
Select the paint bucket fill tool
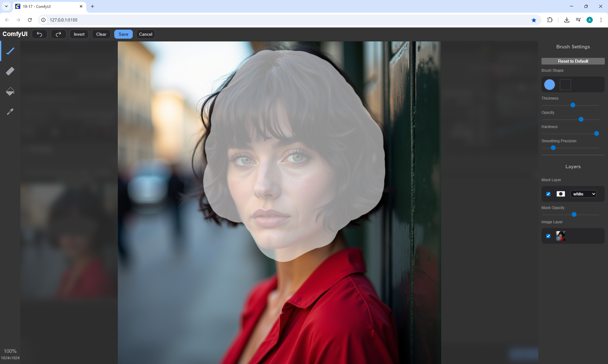click(x=10, y=91)
